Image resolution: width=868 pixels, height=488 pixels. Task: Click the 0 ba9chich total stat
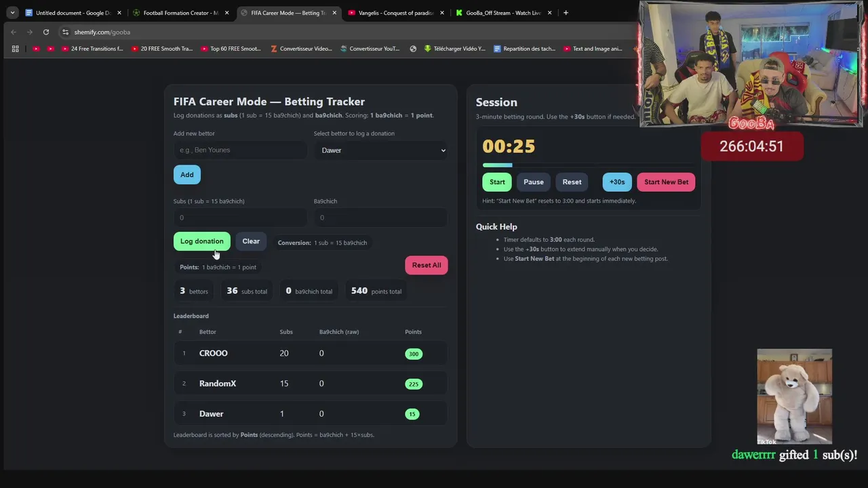(x=309, y=291)
